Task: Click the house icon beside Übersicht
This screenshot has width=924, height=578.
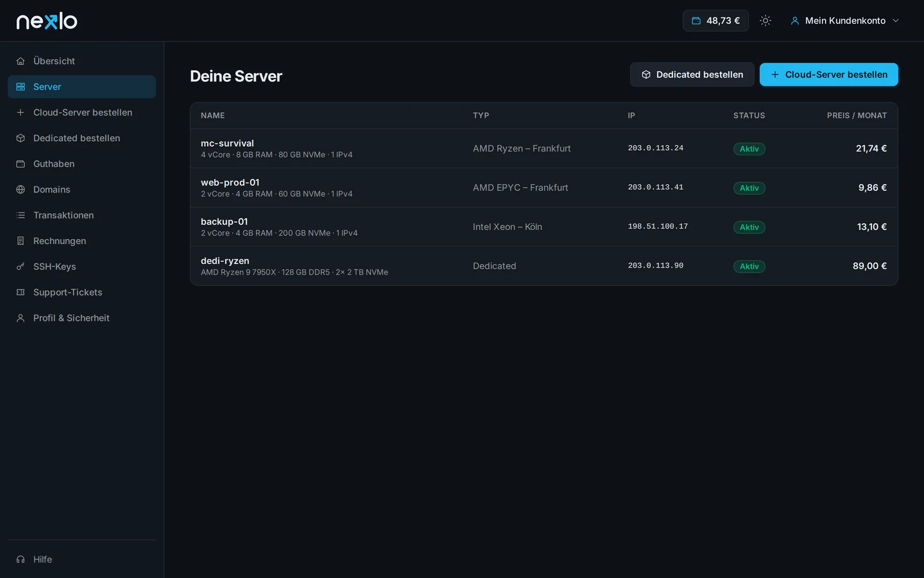Action: (x=21, y=61)
